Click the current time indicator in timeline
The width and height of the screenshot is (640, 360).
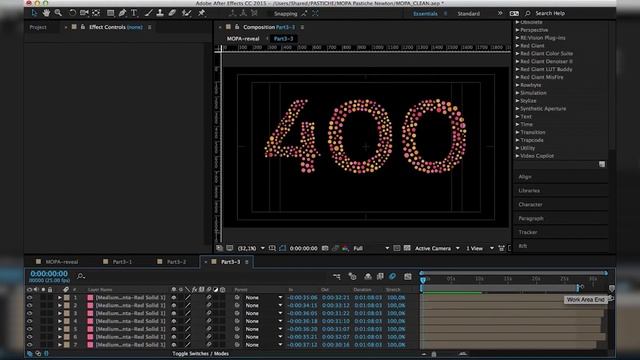(x=423, y=280)
